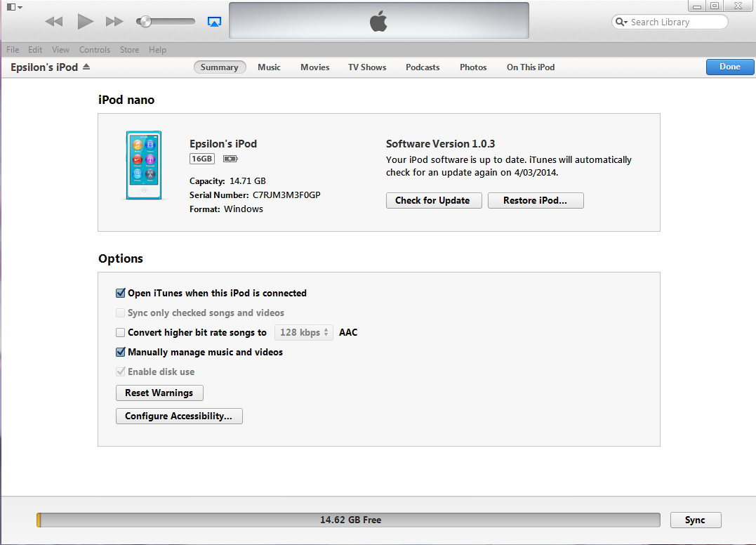Switch to the TV Shows tab
This screenshot has height=545, width=756.
(367, 67)
